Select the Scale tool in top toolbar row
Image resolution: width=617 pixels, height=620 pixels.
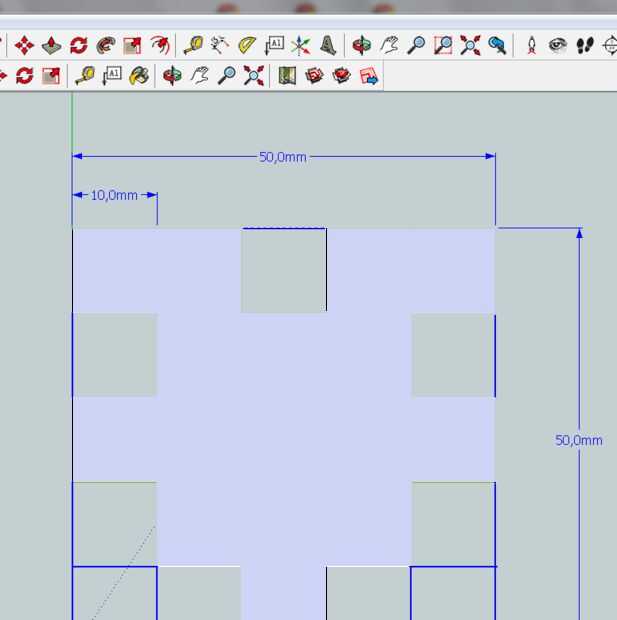[x=132, y=45]
